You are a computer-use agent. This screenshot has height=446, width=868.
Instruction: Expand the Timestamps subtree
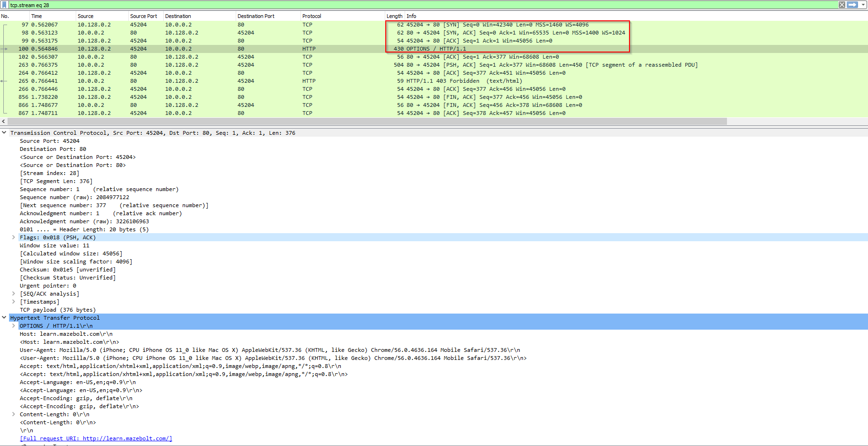[13, 301]
